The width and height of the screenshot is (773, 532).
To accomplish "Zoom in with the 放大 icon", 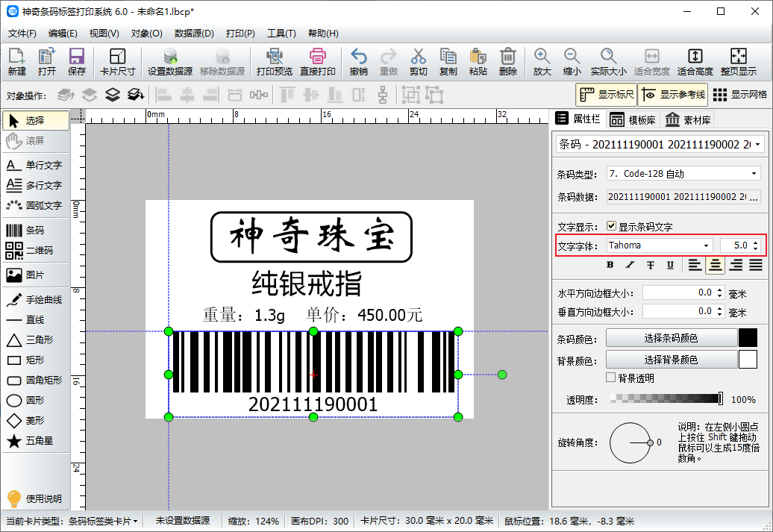I will [542, 62].
